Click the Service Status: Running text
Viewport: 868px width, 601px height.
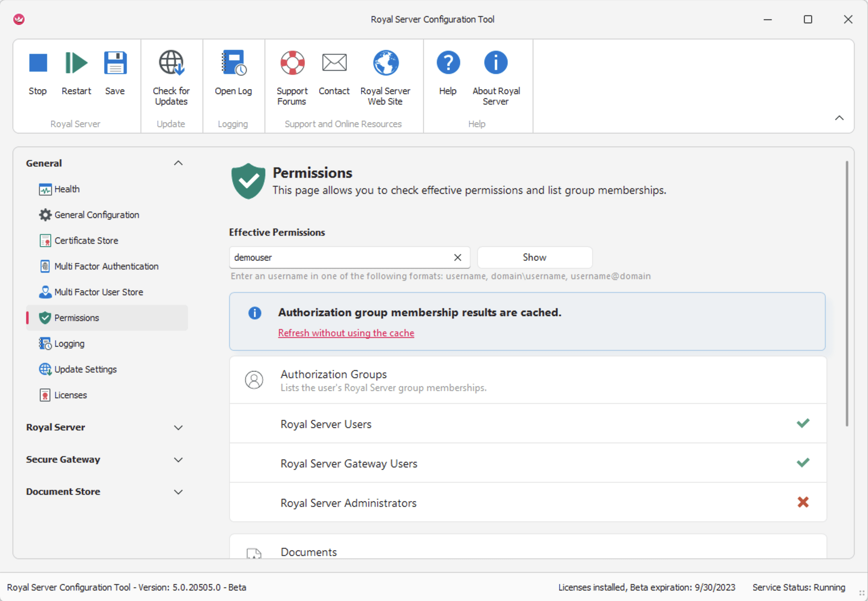click(x=799, y=587)
